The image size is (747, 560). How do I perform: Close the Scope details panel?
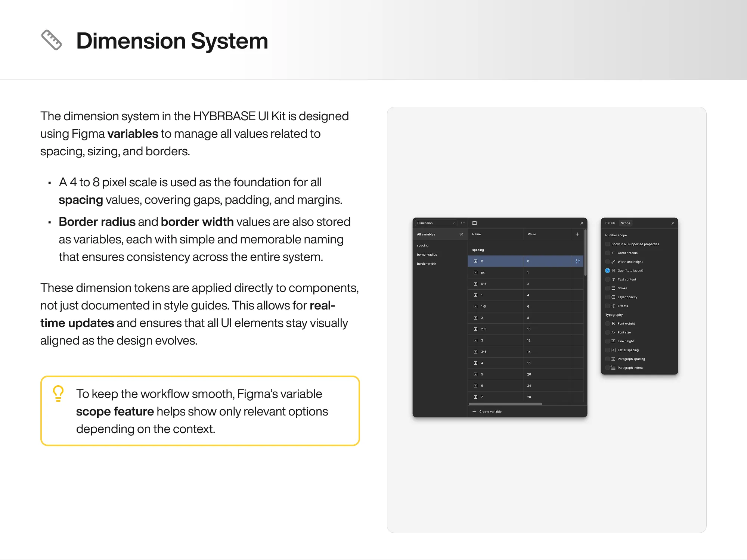(x=673, y=223)
